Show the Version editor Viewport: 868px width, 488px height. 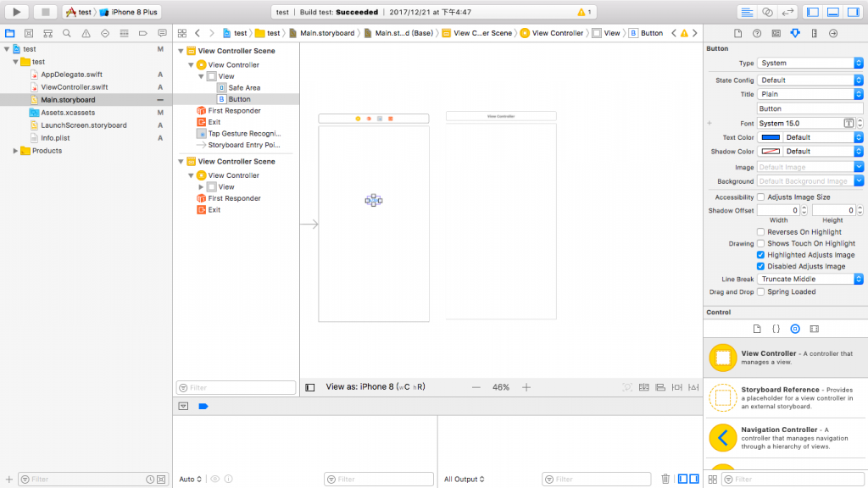pyautogui.click(x=787, y=12)
